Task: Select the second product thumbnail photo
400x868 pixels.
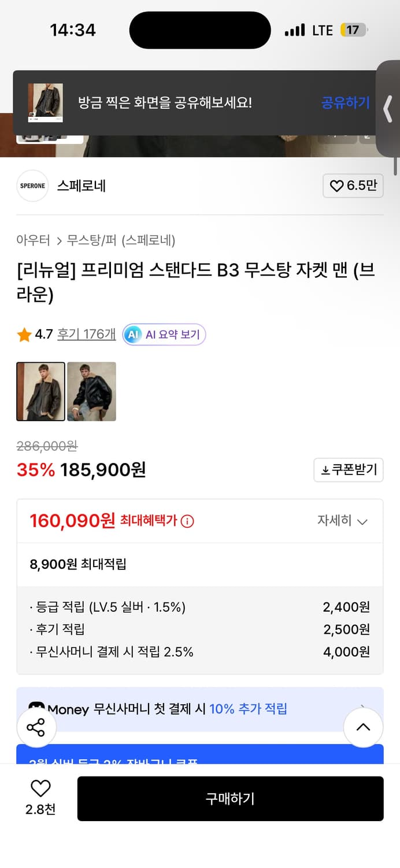Action: coord(91,391)
